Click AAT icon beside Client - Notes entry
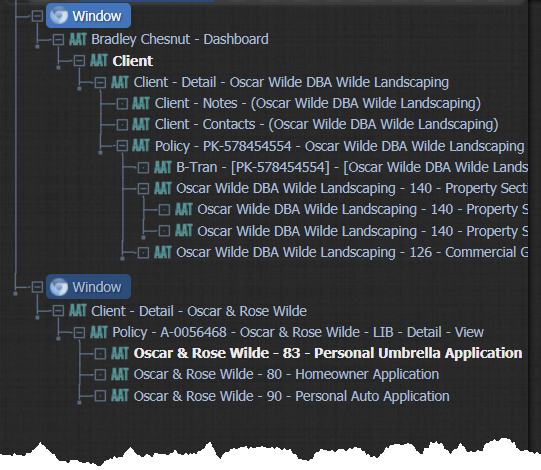541x470 pixels. (141, 103)
